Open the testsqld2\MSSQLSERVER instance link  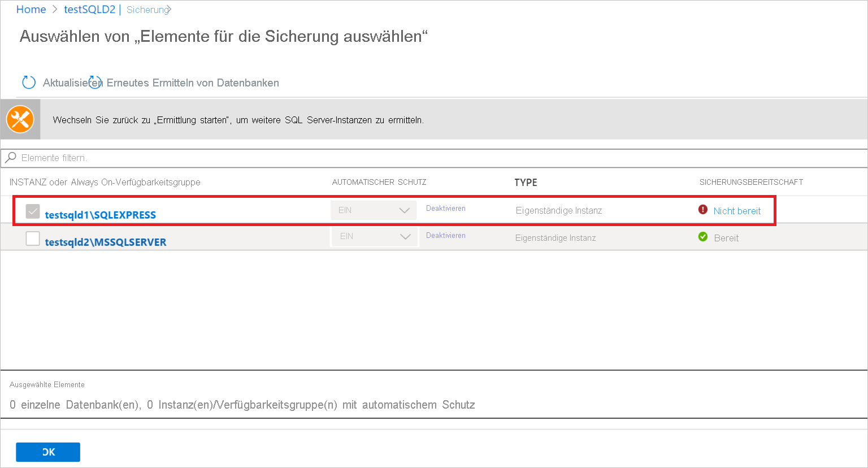click(105, 241)
